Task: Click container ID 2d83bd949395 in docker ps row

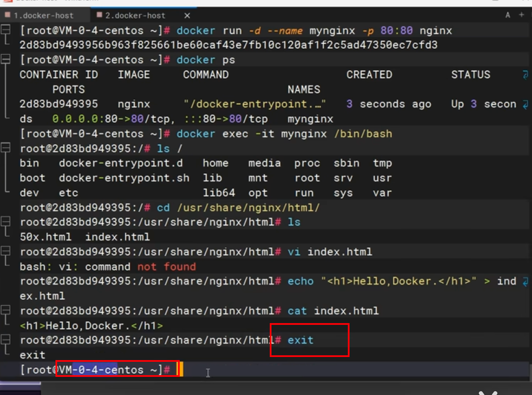Action: pos(59,104)
